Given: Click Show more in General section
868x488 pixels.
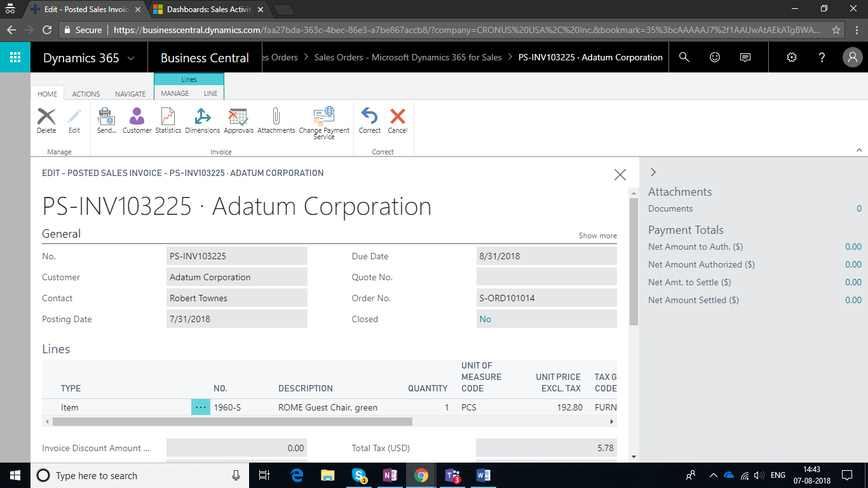Looking at the screenshot, I should click(597, 236).
